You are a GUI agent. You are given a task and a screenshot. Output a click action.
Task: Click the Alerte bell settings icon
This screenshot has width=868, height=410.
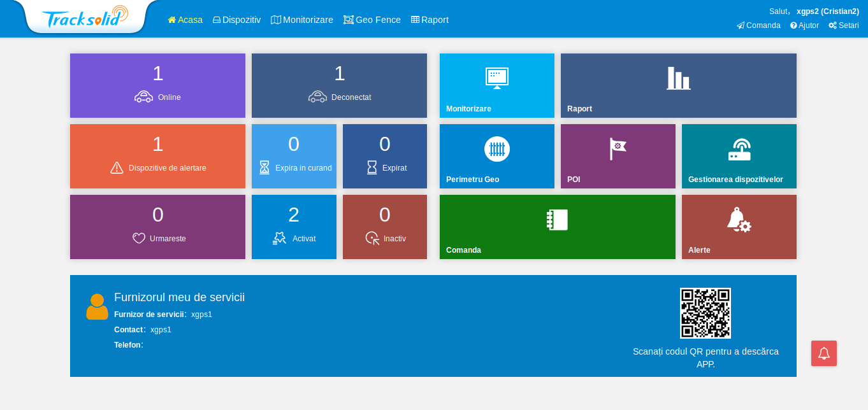pyautogui.click(x=739, y=220)
